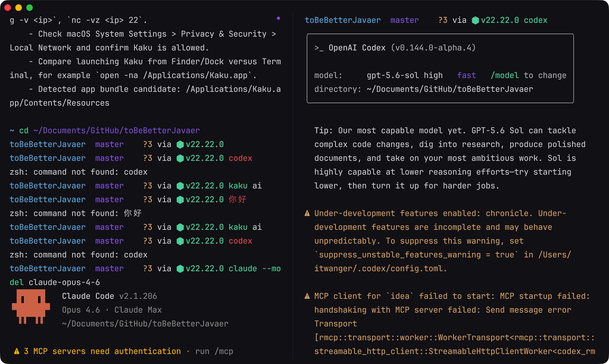
Task: Click the Compare launching Kaku from Finder/Dock line
Action: (x=155, y=61)
